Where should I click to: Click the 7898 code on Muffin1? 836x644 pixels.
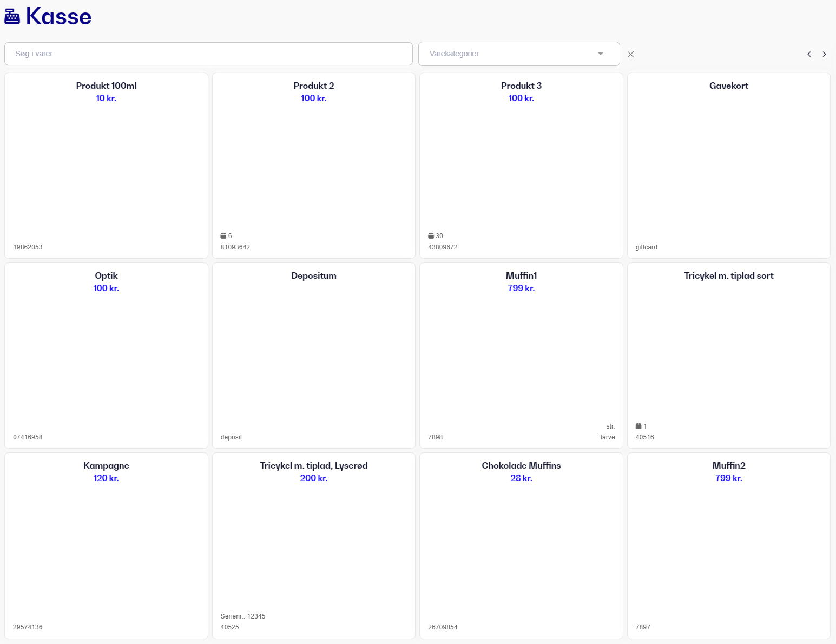[435, 437]
